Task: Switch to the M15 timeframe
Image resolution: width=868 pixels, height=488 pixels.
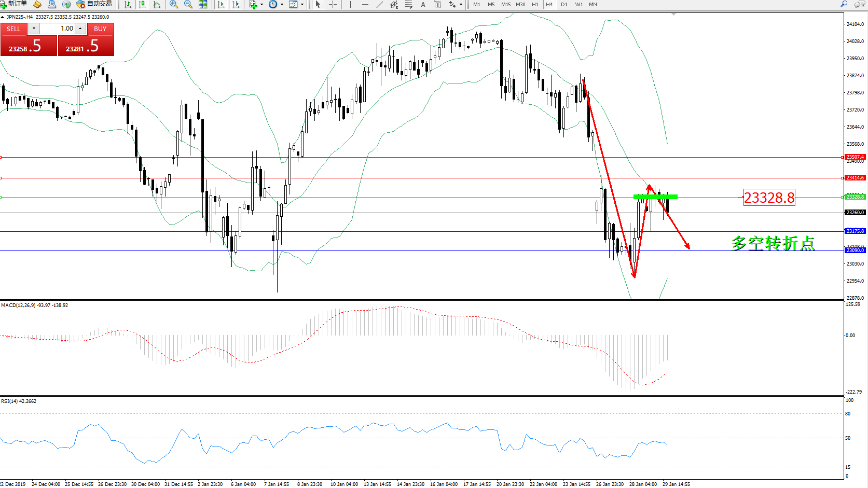Action: pos(505,4)
